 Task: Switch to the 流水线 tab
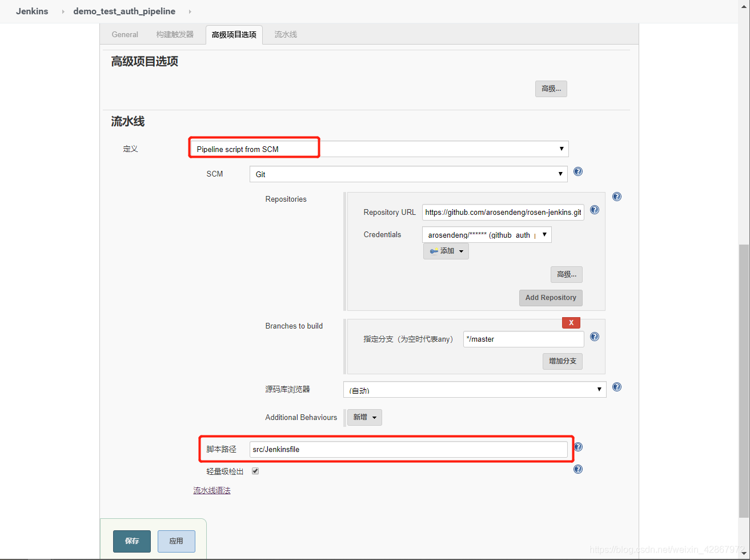click(x=286, y=34)
